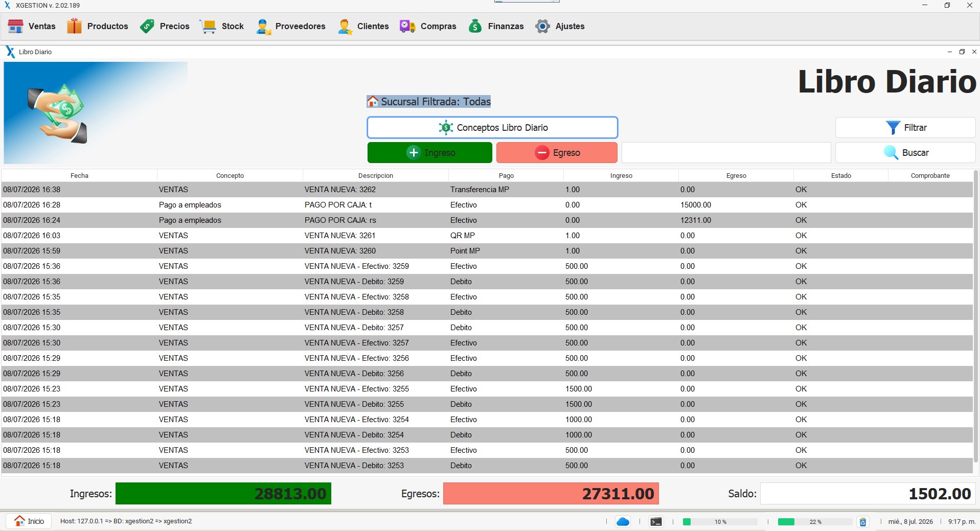Screen dimensions: 980x531
Task: Click the Ventas shop icon
Action: point(16,26)
